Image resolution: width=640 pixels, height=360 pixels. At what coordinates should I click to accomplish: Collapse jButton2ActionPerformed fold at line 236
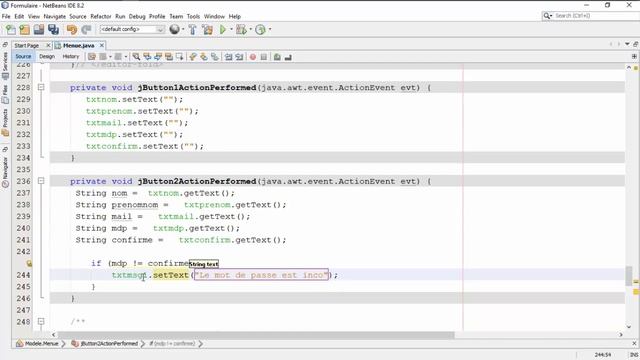tap(41, 180)
